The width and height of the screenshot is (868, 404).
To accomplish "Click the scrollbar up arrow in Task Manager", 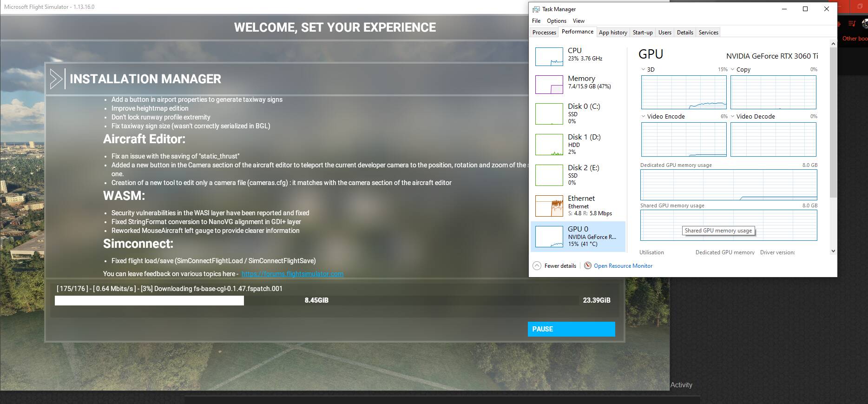I will [833, 43].
